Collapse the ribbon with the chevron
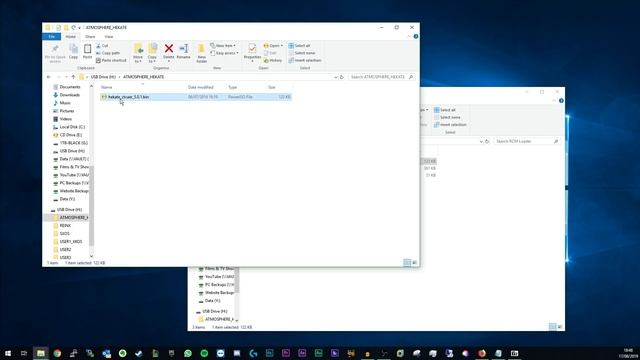Image resolution: width=640 pixels, height=360 pixels. click(409, 36)
